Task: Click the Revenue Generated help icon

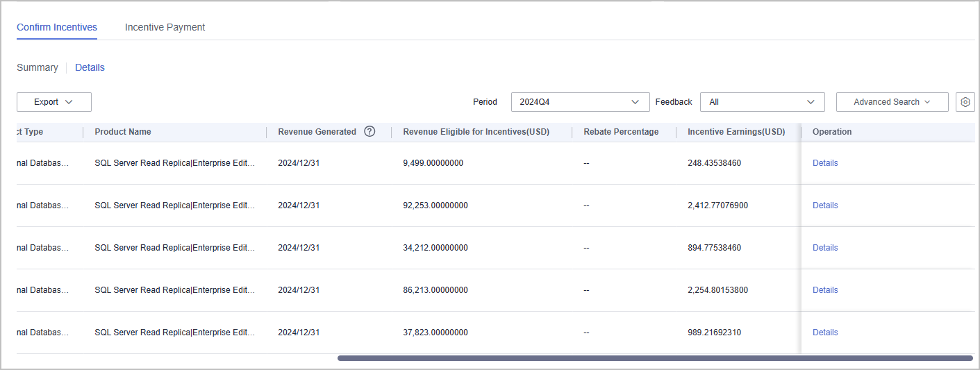Action: 369,131
